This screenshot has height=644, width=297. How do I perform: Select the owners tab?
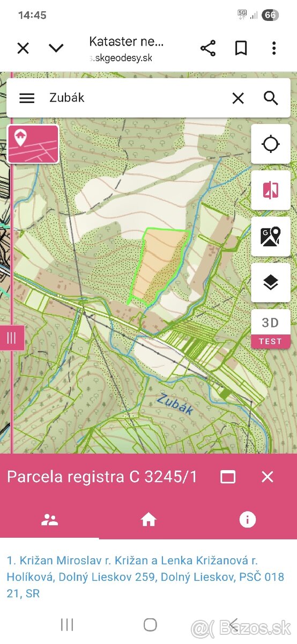pos(49,519)
